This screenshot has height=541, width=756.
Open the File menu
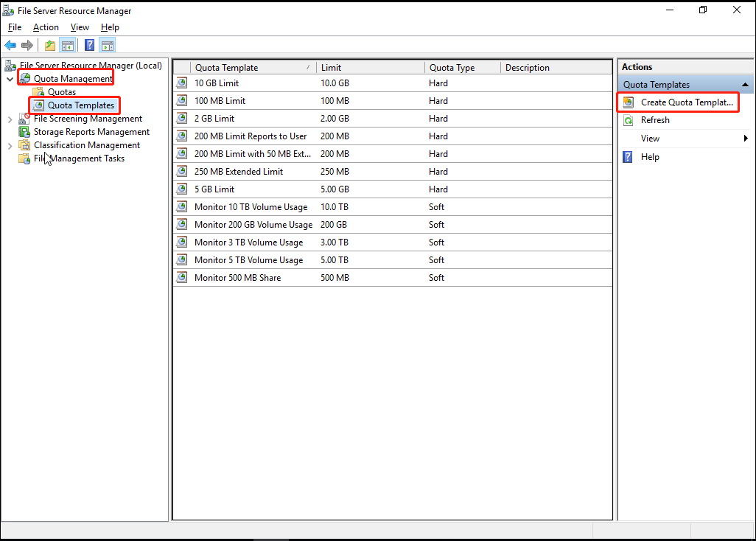coord(15,27)
